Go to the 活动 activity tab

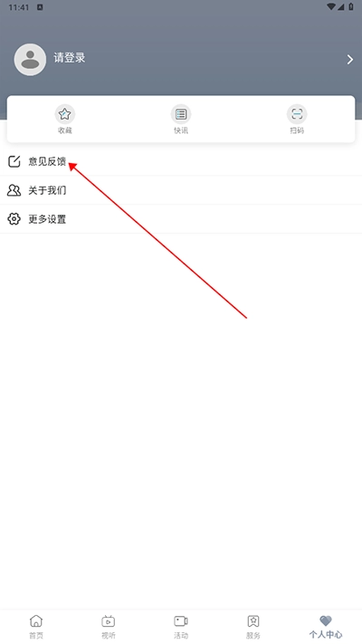tap(181, 627)
